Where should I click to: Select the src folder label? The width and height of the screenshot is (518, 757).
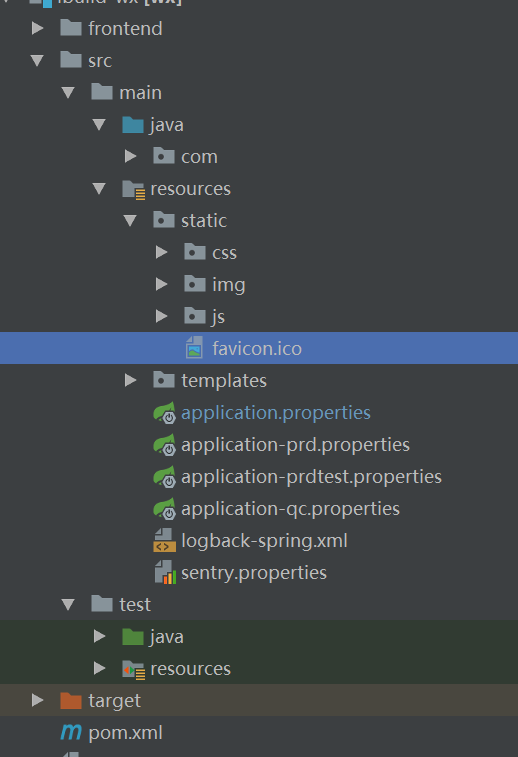(x=100, y=61)
